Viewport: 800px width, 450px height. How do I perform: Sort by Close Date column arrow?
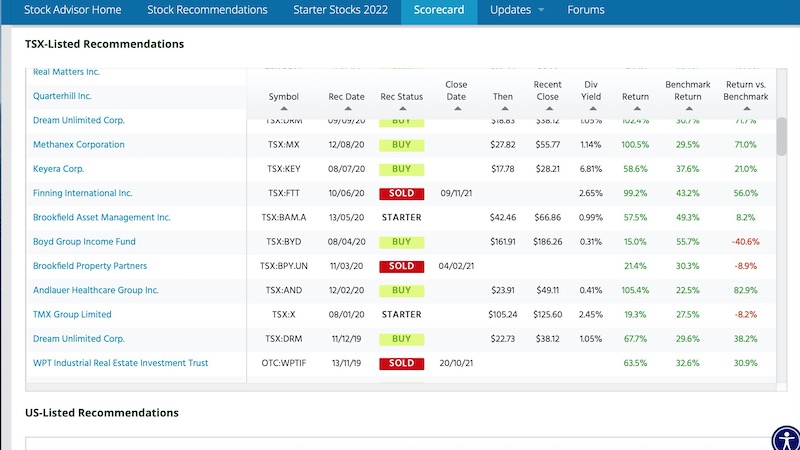pyautogui.click(x=457, y=109)
